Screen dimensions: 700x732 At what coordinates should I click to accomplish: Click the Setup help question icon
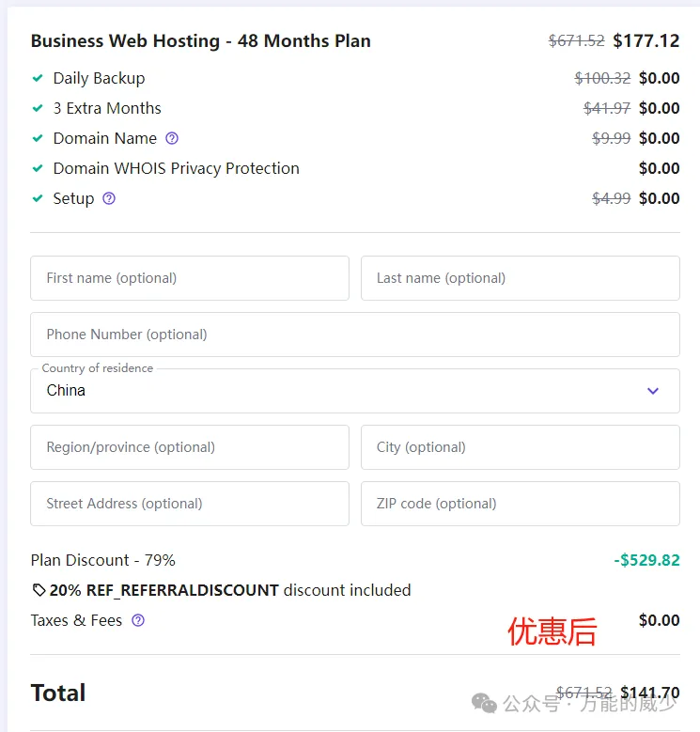[x=109, y=198]
